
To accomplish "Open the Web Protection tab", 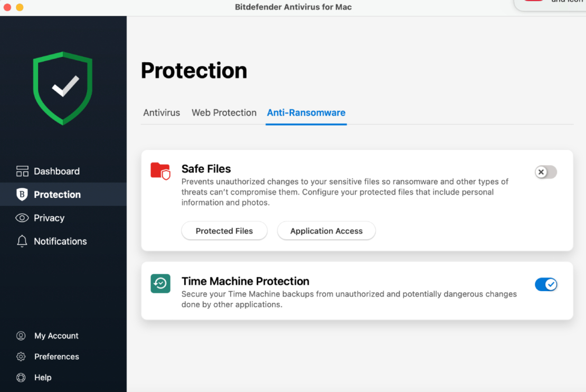I will (224, 112).
